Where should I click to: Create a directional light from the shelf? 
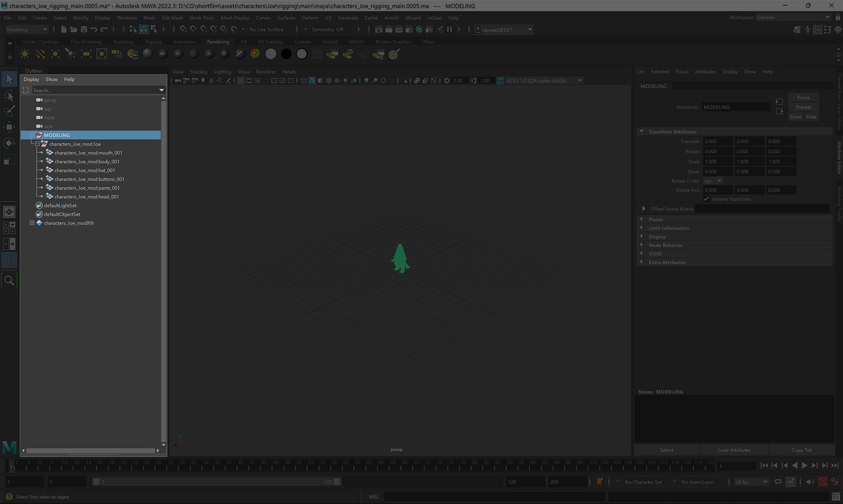[x=40, y=54]
